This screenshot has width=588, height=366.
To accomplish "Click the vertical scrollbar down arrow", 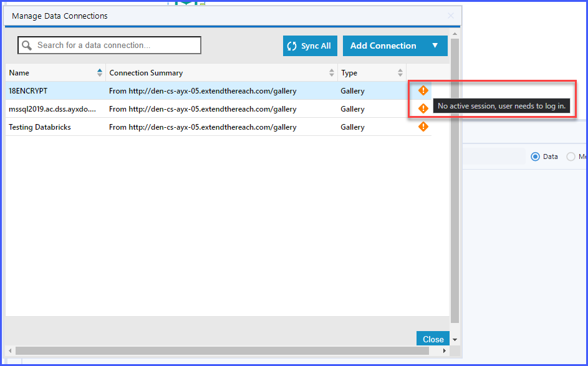I will point(455,340).
